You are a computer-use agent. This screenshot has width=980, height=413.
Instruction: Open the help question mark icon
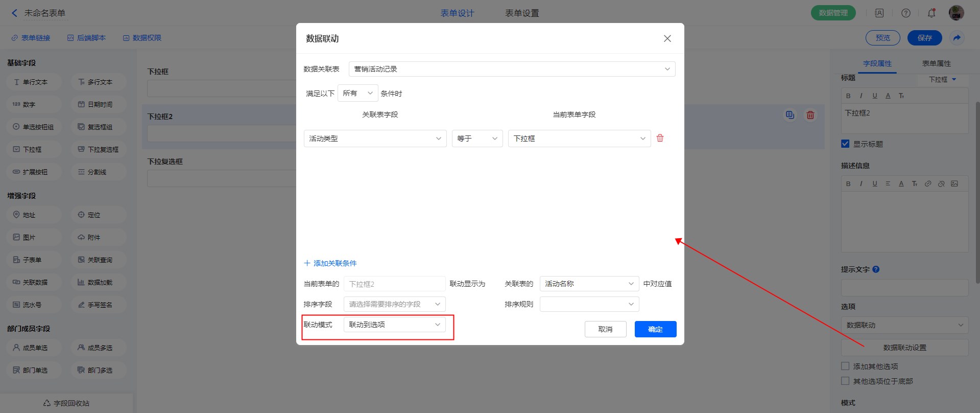tap(905, 13)
